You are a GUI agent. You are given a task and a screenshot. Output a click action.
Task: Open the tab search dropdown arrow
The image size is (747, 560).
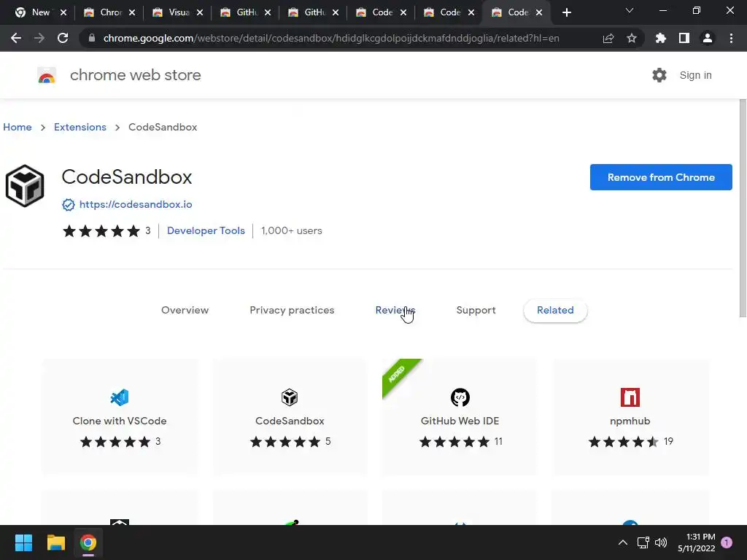click(630, 10)
